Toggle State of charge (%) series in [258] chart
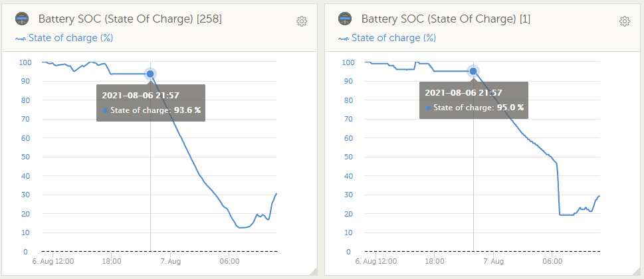This screenshot has width=644, height=279. click(70, 38)
